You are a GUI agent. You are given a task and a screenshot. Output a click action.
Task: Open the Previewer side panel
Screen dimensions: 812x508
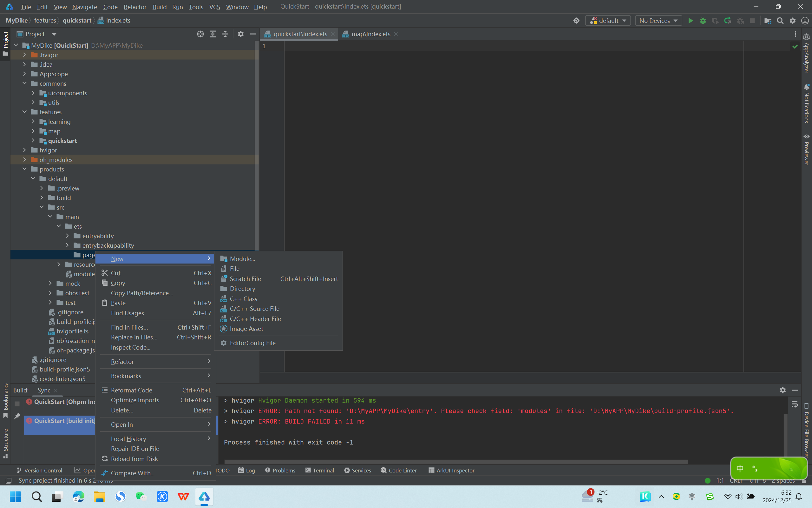point(806,150)
